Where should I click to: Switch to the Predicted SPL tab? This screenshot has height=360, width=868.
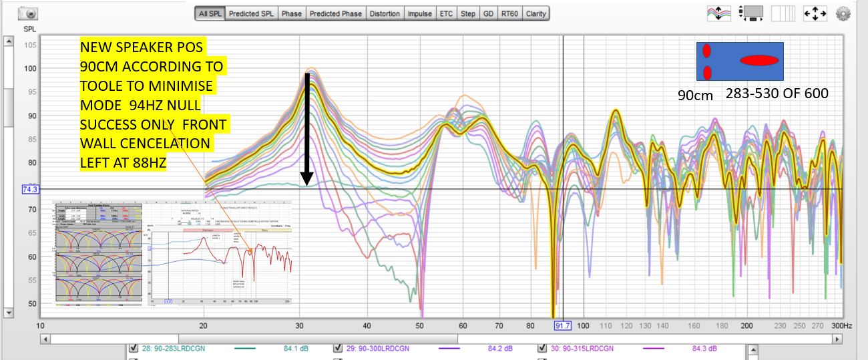click(x=250, y=13)
